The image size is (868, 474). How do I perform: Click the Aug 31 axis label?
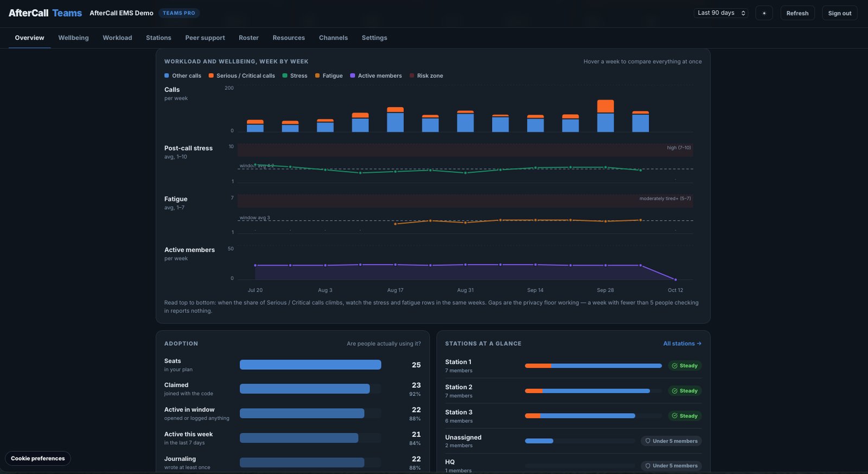[465, 290]
